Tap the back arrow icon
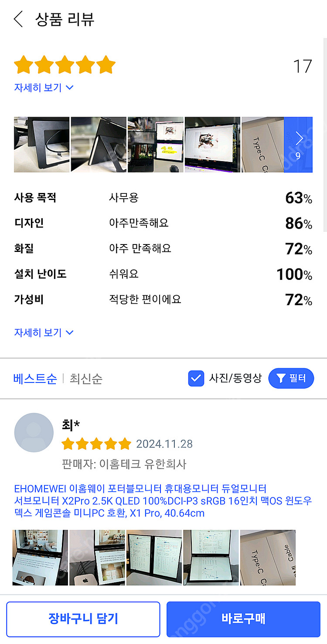 click(x=18, y=20)
